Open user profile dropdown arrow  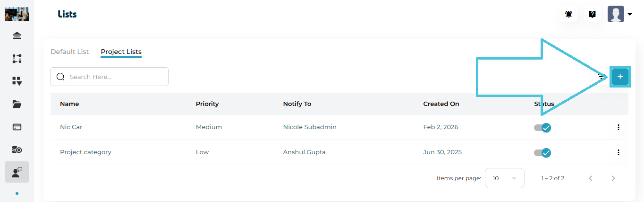point(630,15)
